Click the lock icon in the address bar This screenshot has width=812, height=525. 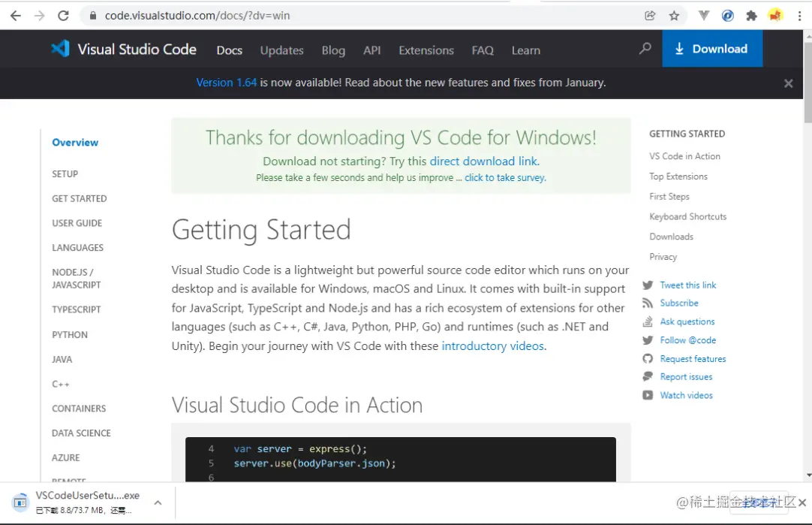point(93,16)
